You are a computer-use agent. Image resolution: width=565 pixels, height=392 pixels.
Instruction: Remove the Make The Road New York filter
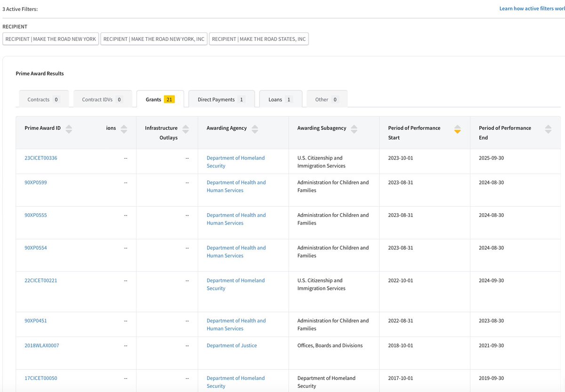[51, 39]
